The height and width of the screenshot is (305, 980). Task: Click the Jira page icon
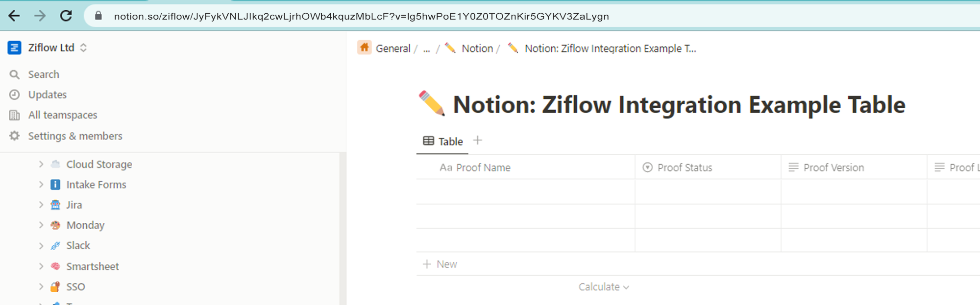pos(55,205)
